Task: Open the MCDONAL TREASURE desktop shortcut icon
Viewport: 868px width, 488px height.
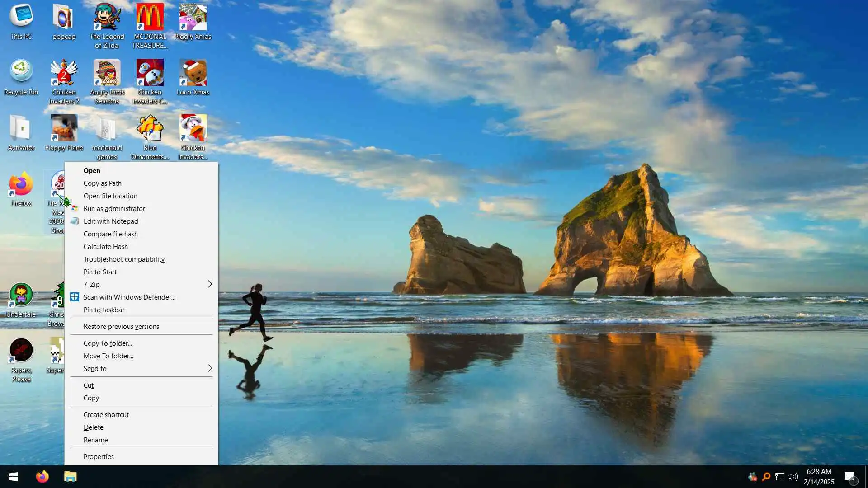Action: coord(150,18)
